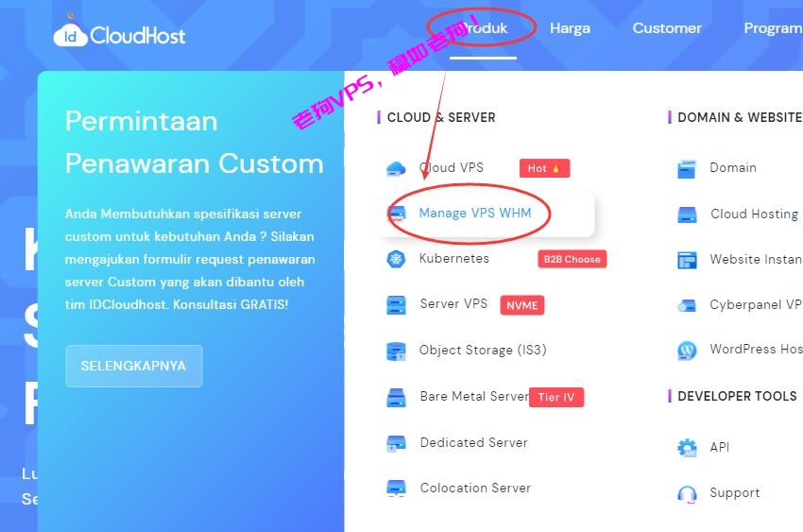Viewport: 803px width, 532px height.
Task: Click the Bare Metal Server icon
Action: click(396, 397)
